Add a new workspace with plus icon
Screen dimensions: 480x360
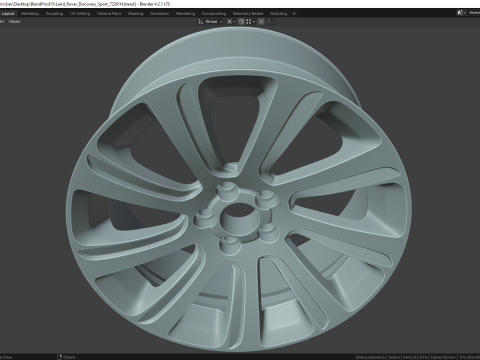[x=294, y=14]
